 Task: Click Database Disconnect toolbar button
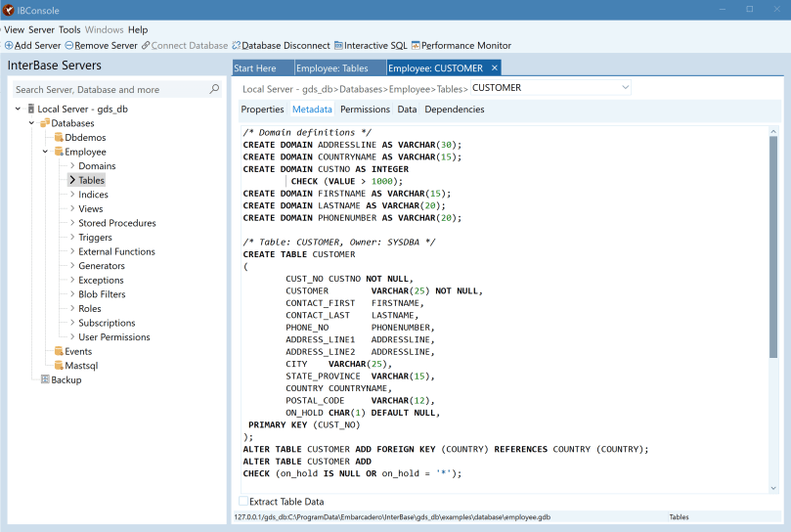(x=281, y=45)
